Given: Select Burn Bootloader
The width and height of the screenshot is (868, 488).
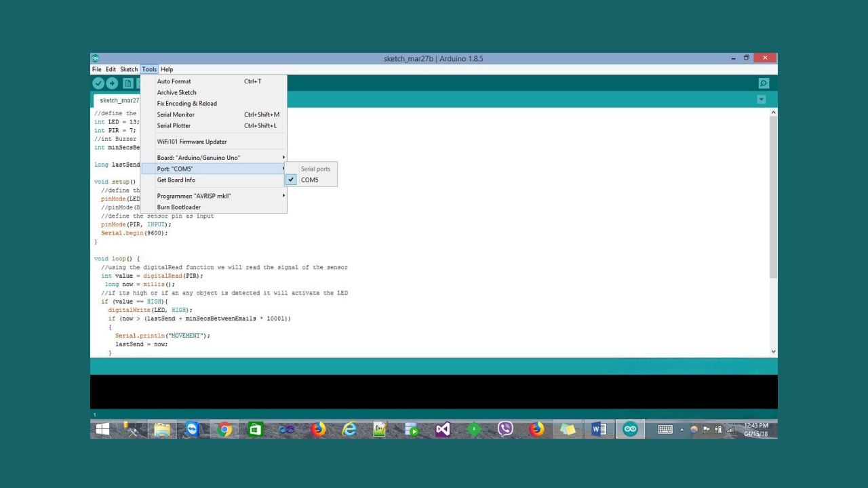Looking at the screenshot, I should (x=214, y=207).
